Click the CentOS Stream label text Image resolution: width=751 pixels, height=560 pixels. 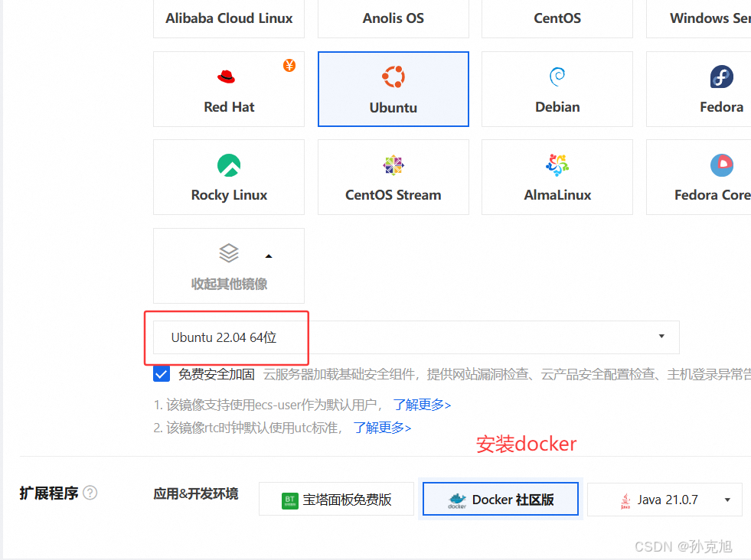point(393,195)
